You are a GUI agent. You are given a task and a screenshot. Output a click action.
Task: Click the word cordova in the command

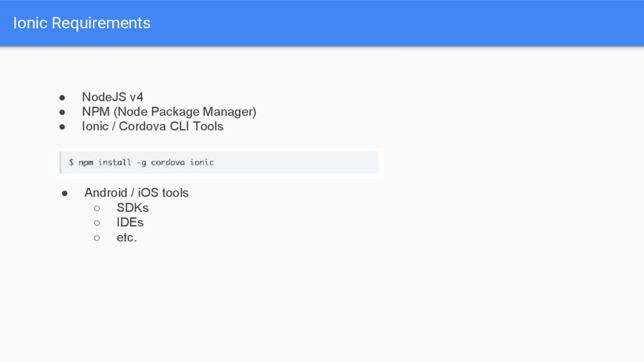[x=167, y=163]
